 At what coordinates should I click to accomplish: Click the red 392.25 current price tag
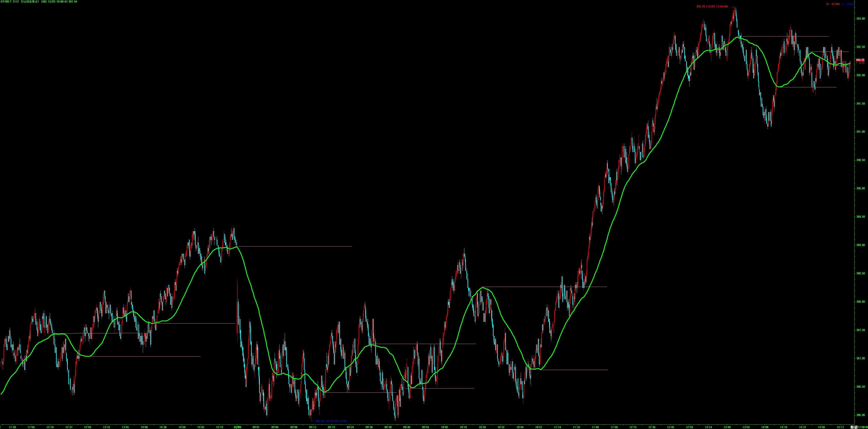(x=860, y=60)
